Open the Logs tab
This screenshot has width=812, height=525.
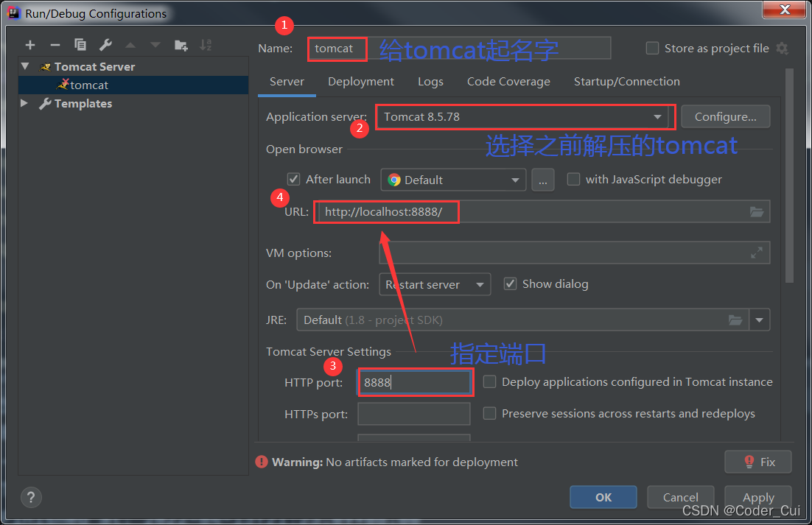point(430,82)
